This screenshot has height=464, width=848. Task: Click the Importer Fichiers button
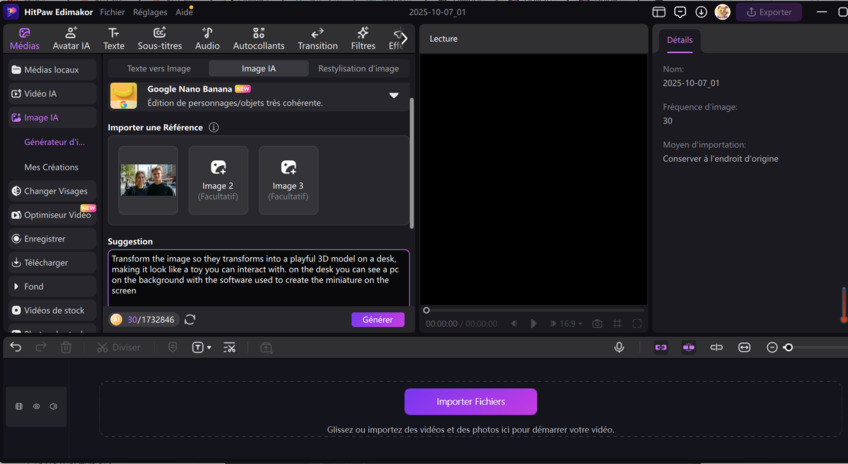470,402
